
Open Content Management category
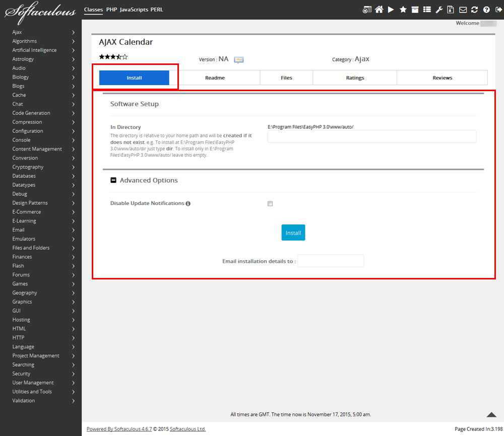click(x=37, y=149)
